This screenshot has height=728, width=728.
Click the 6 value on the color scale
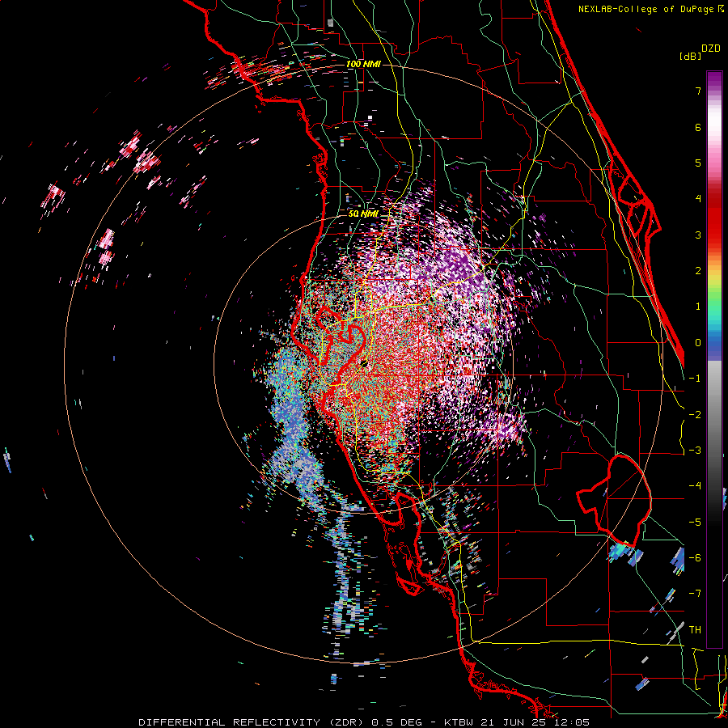pyautogui.click(x=698, y=127)
